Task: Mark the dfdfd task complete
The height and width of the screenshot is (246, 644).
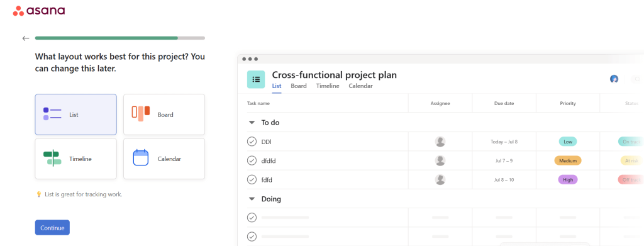Action: click(x=252, y=160)
